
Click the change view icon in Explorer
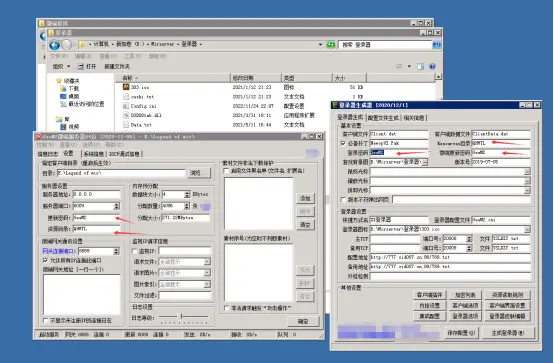coord(399,66)
